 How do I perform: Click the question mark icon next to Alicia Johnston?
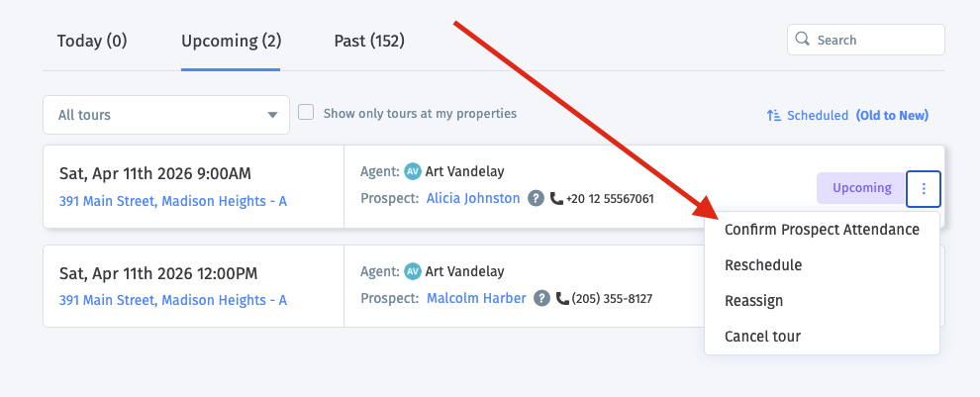(536, 198)
